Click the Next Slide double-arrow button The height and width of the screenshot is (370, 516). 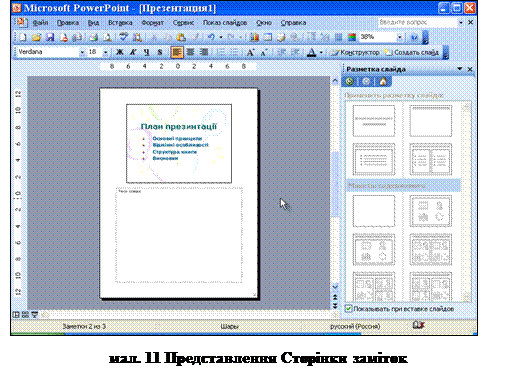[x=335, y=306]
